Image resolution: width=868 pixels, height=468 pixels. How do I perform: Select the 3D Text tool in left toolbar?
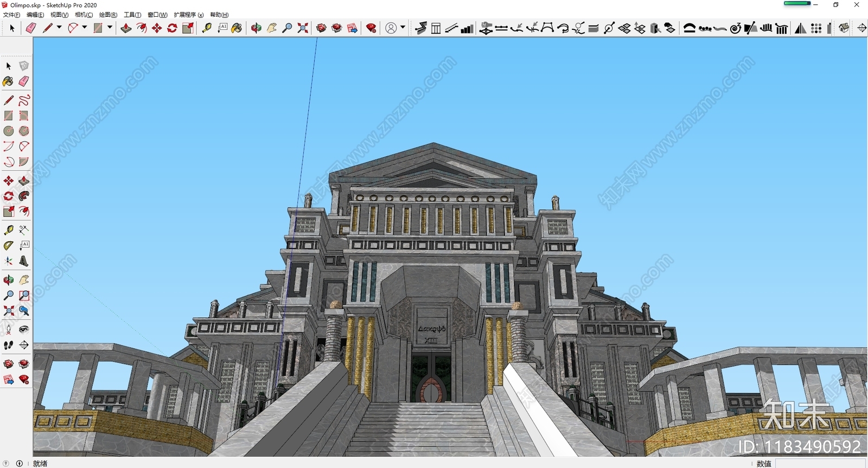tap(24, 261)
